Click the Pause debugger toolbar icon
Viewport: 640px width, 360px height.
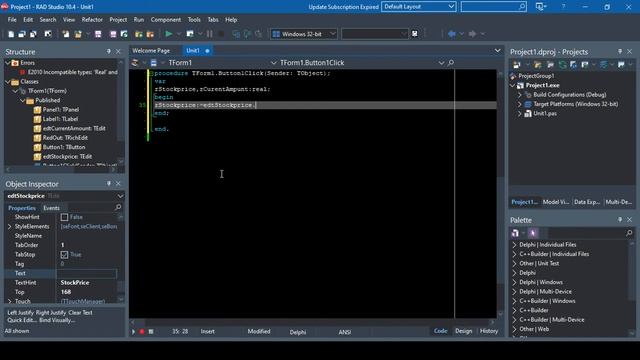click(209, 34)
